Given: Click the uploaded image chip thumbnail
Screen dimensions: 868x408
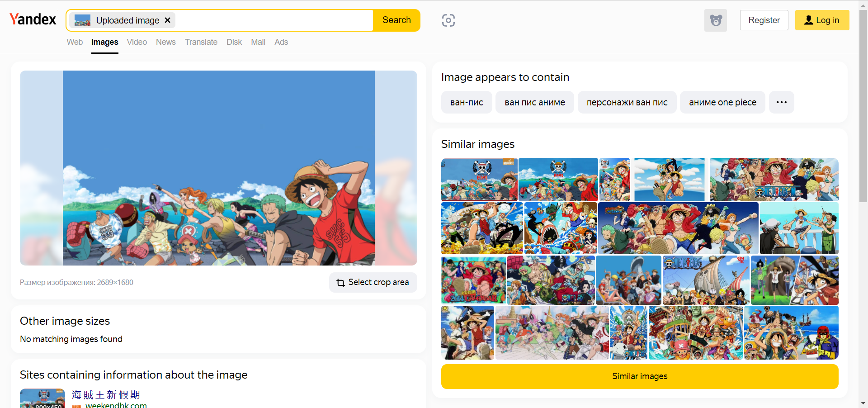Looking at the screenshot, I should 82,20.
